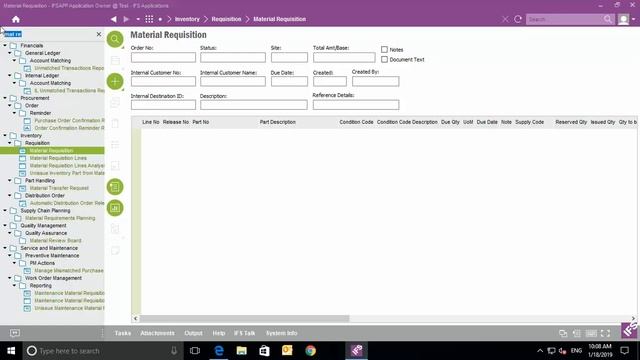This screenshot has width=640, height=360.
Task: Click the multi-window icon in bottom bar
Action: coord(563,333)
